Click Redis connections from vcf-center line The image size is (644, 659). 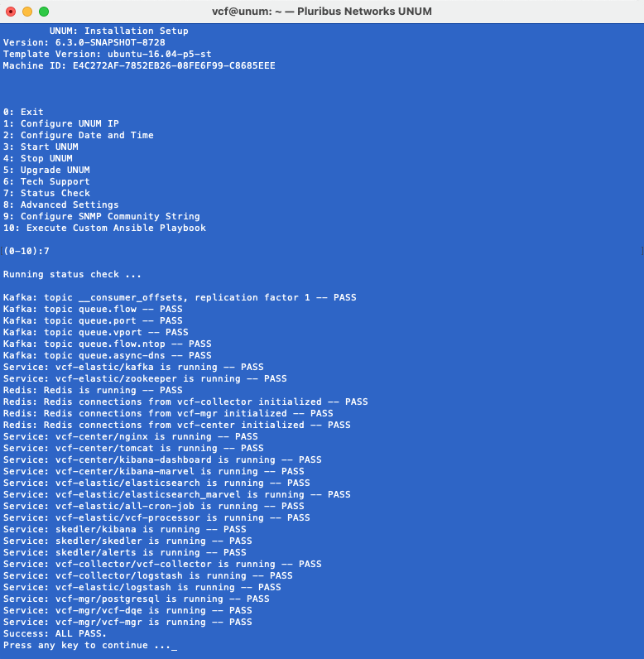point(177,425)
